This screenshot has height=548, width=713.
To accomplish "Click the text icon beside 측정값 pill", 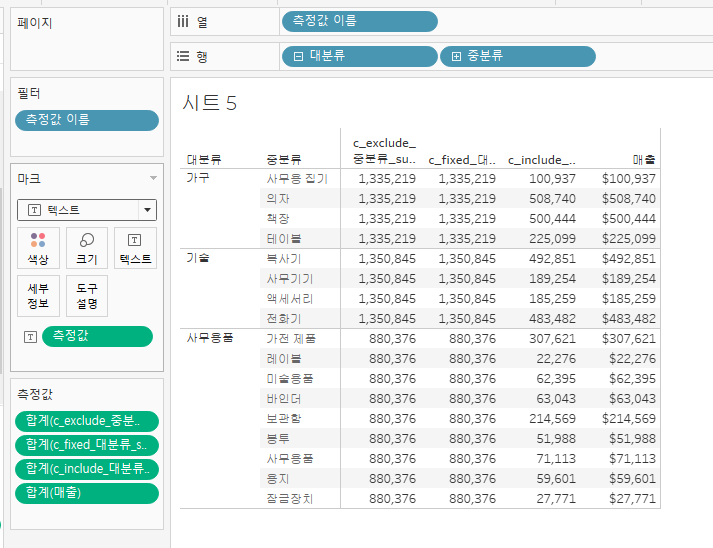I will click(30, 337).
